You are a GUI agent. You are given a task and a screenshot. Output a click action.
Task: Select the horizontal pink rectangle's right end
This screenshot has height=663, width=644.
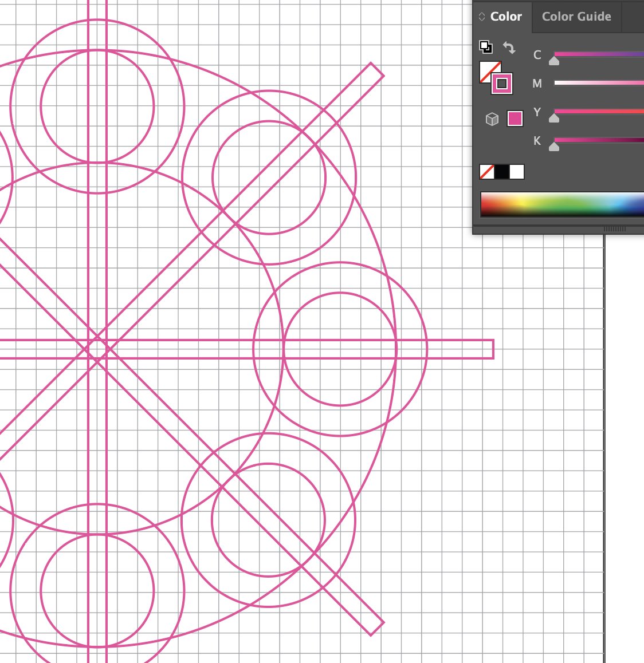pos(494,349)
